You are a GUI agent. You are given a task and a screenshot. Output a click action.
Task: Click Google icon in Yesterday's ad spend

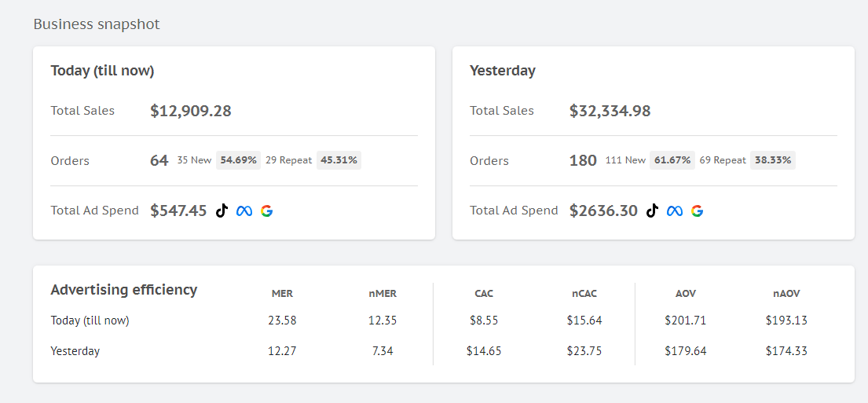(x=698, y=211)
